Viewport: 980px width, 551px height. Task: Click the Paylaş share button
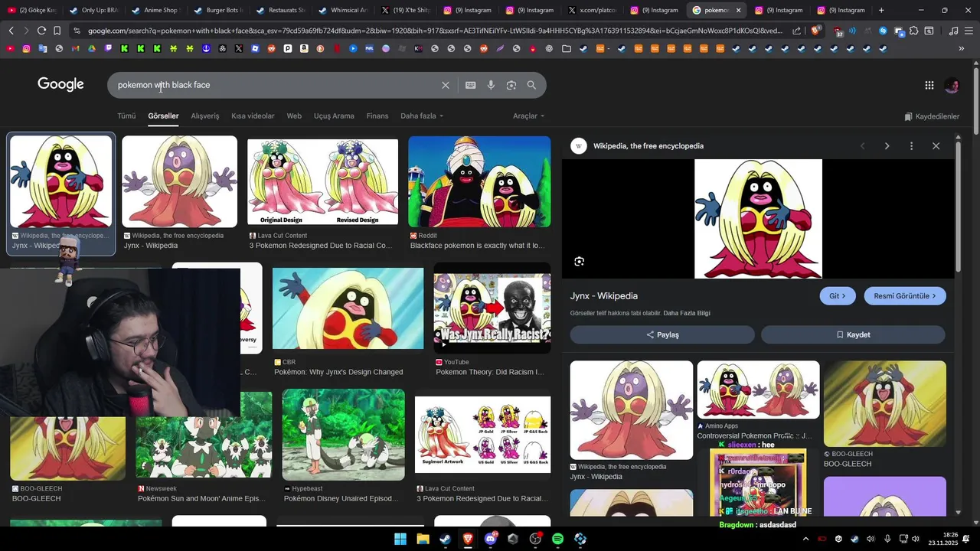(x=662, y=334)
